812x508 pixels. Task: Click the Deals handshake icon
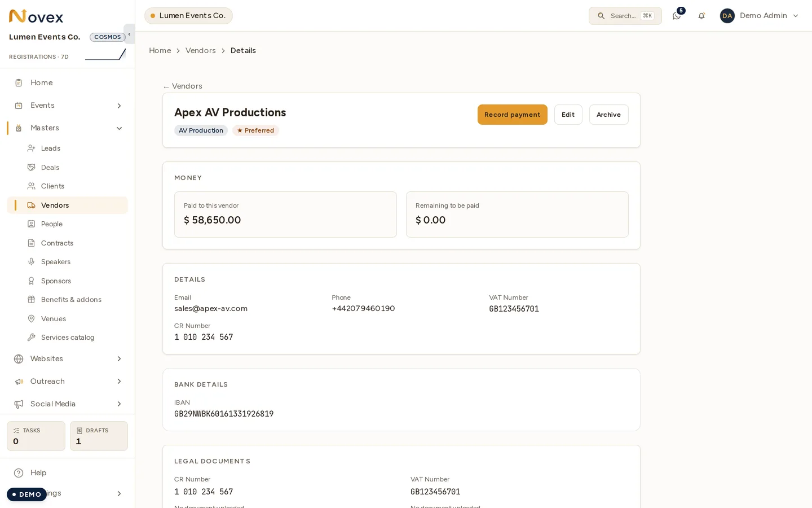pos(32,168)
